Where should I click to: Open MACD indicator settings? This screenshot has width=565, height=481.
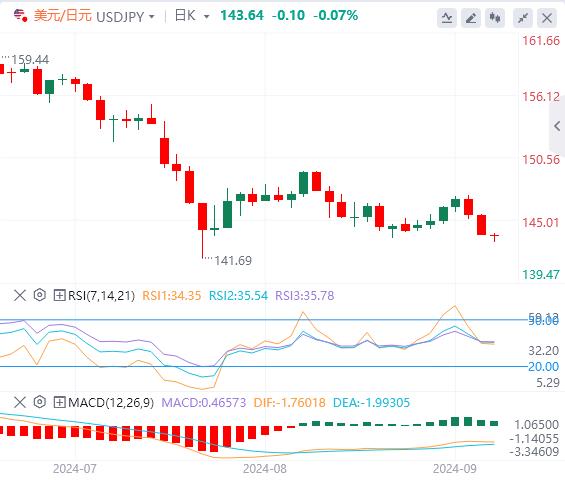pos(40,402)
